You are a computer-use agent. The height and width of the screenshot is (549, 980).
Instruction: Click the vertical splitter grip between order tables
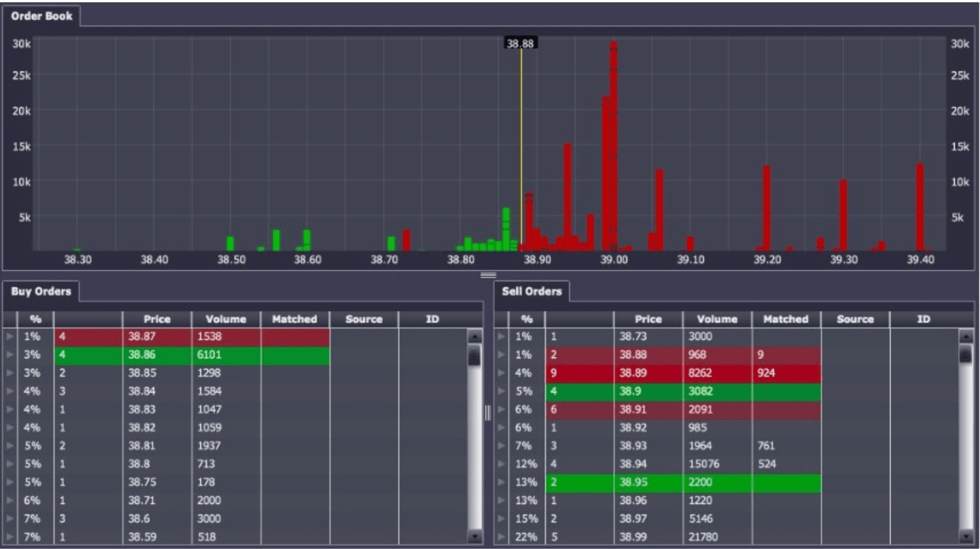(x=488, y=412)
